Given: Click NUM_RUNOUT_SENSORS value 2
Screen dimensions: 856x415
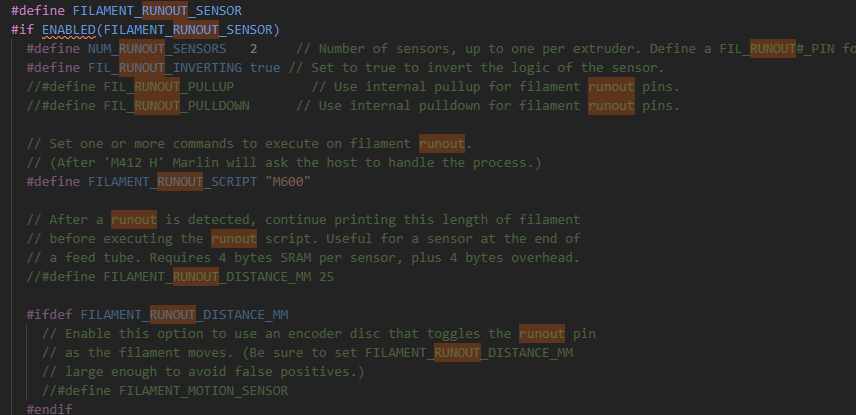Looking at the screenshot, I should click(x=253, y=49).
